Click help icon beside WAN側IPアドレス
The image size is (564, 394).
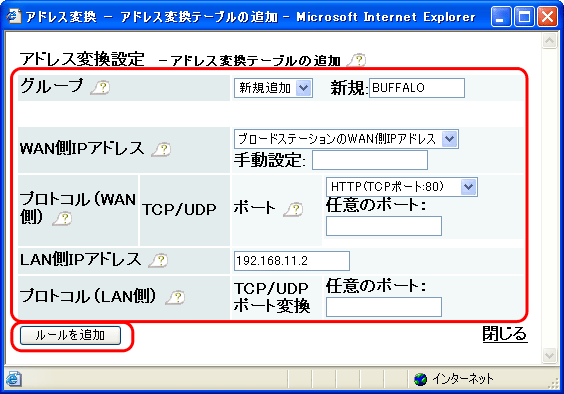[161, 149]
